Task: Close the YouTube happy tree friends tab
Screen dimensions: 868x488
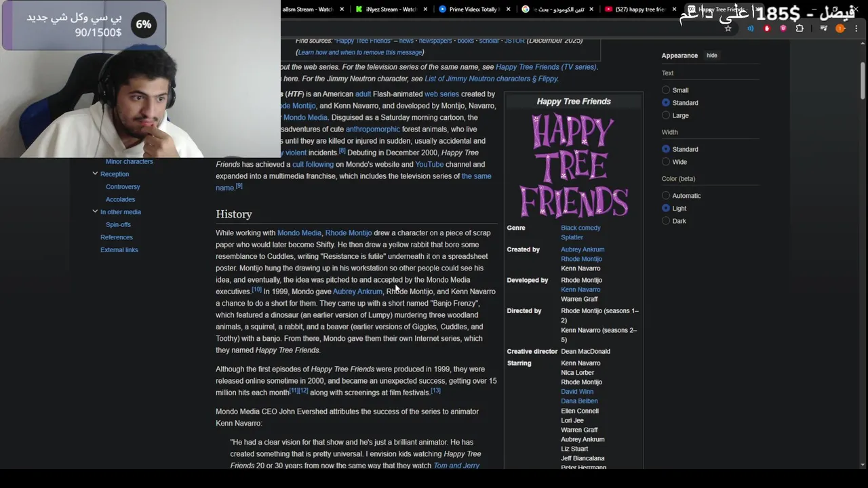Action: click(674, 9)
